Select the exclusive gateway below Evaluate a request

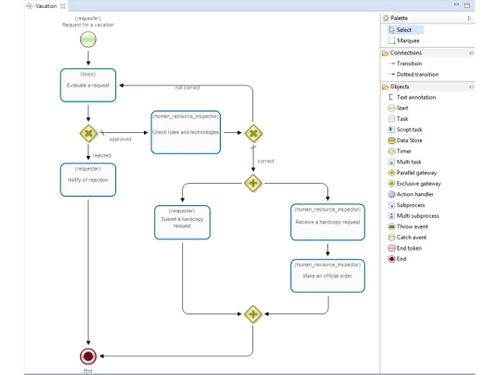pyautogui.click(x=88, y=133)
